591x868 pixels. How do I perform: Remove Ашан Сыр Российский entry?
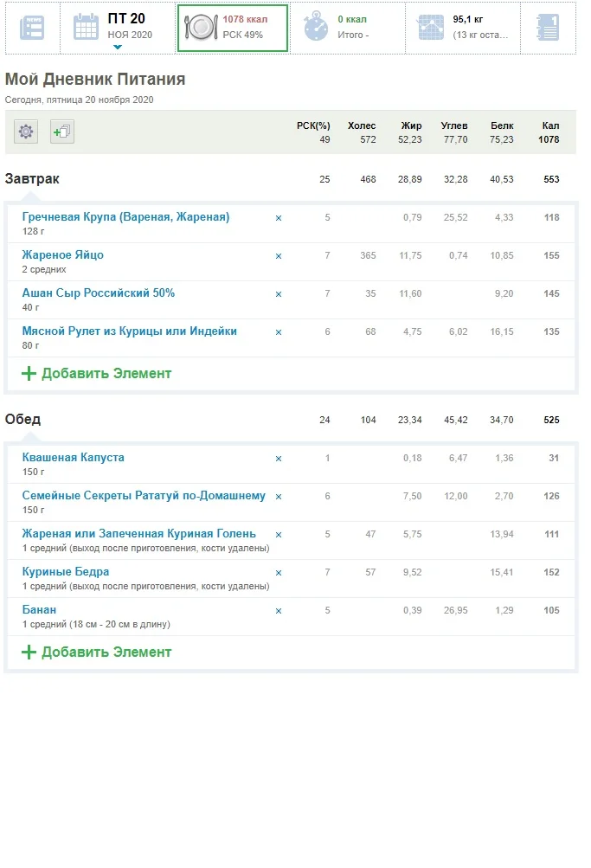pyautogui.click(x=279, y=294)
